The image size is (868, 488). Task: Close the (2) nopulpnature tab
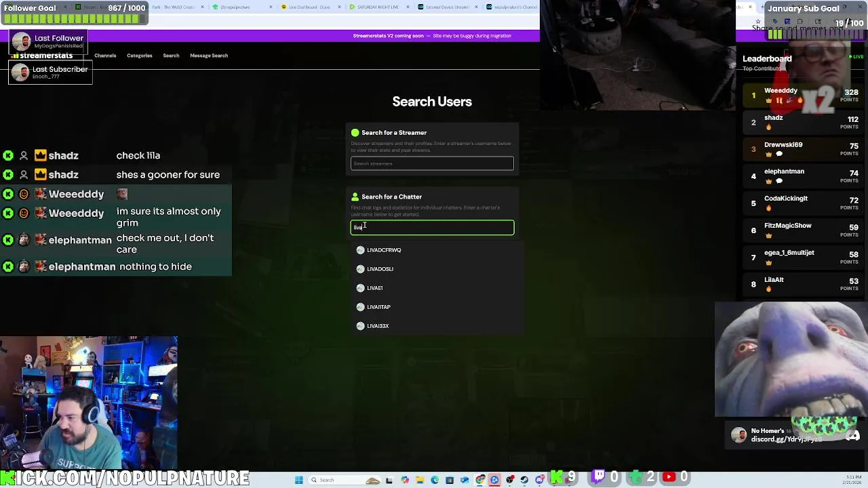[x=271, y=7]
